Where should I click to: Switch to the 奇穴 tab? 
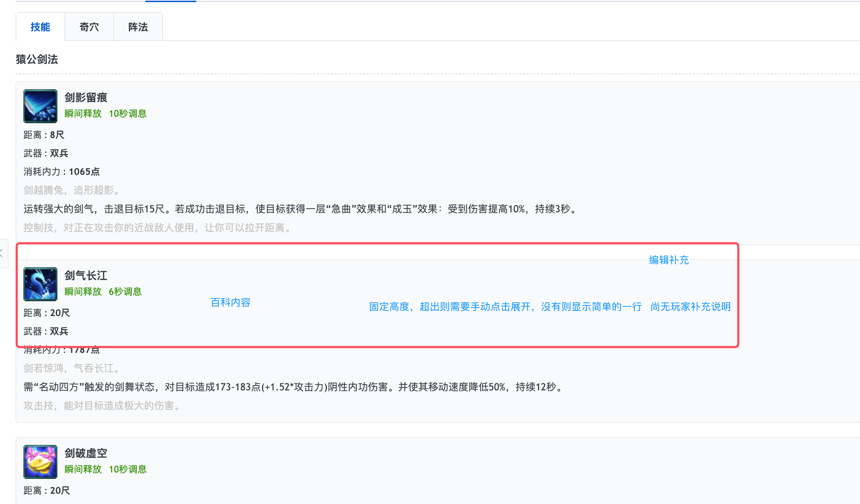point(89,26)
